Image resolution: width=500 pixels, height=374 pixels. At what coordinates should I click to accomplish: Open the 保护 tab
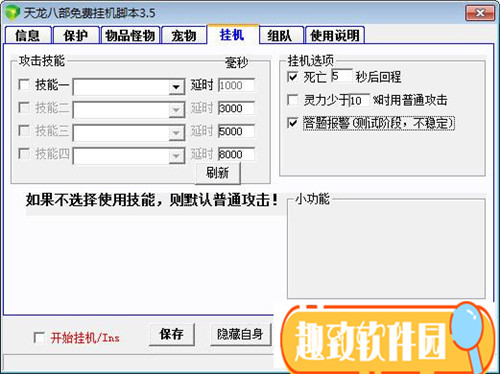tap(76, 35)
